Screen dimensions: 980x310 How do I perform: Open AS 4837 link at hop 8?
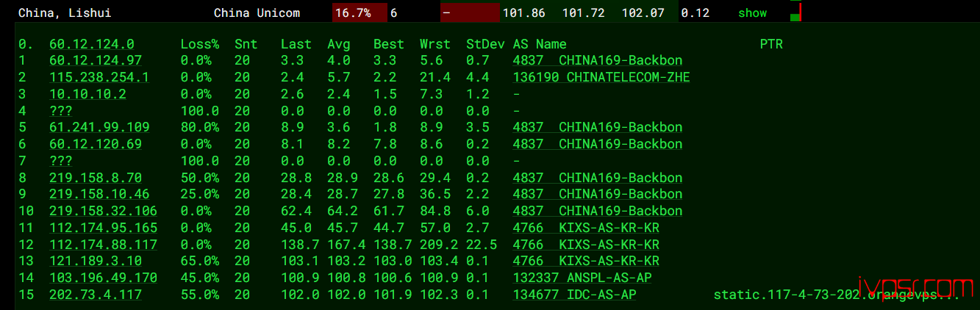pyautogui.click(x=598, y=178)
